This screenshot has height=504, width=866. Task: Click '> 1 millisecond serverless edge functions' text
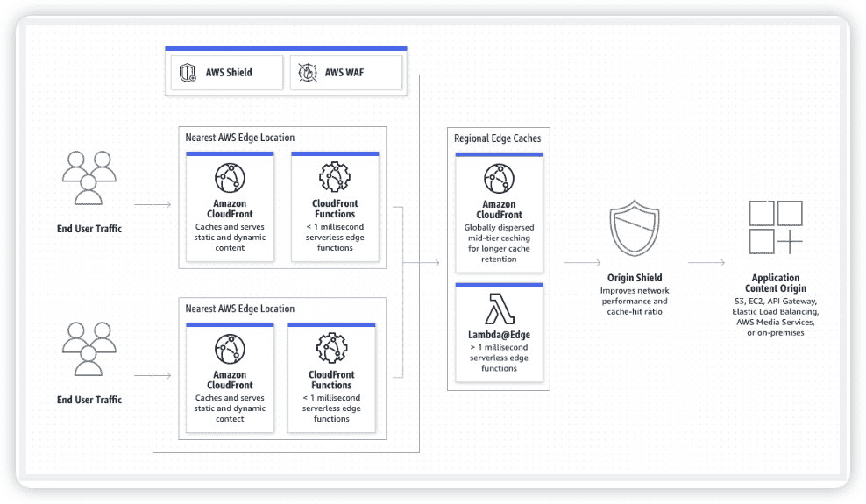click(500, 358)
